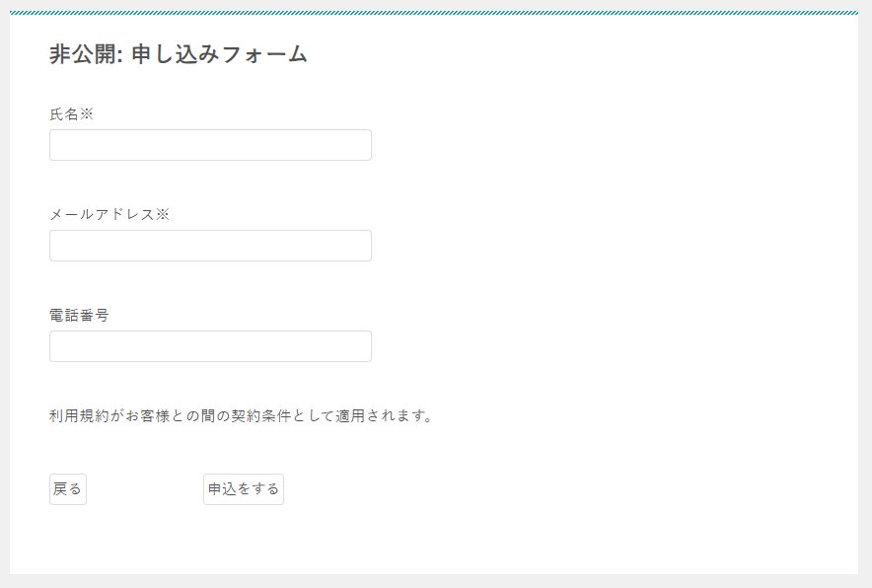This screenshot has height=588, width=872.
Task: Activate the email address entry box
Action: [210, 245]
